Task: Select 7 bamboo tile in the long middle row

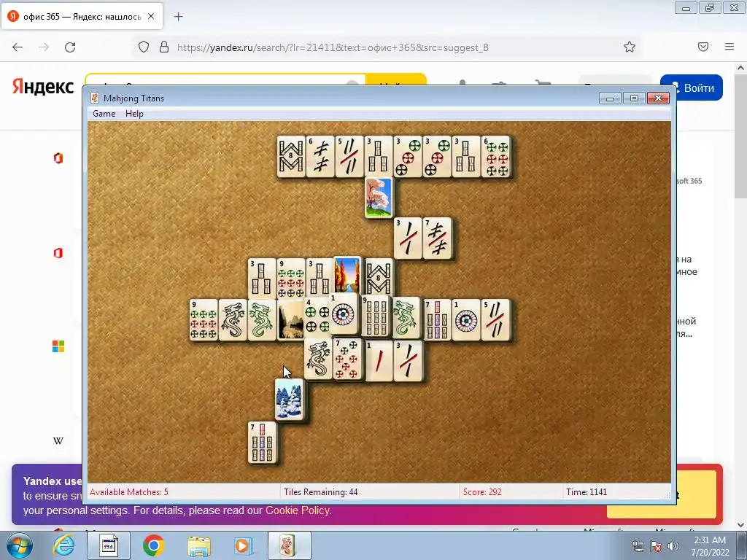Action: pos(438,320)
